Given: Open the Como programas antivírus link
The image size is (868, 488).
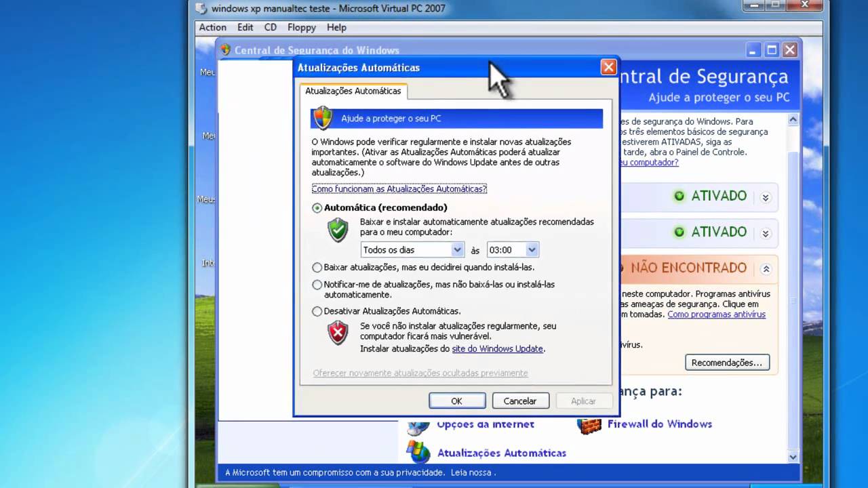Looking at the screenshot, I should 716,314.
